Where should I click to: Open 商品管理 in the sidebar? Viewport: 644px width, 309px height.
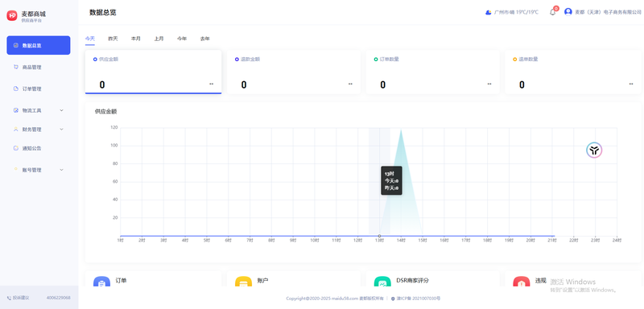[38, 67]
